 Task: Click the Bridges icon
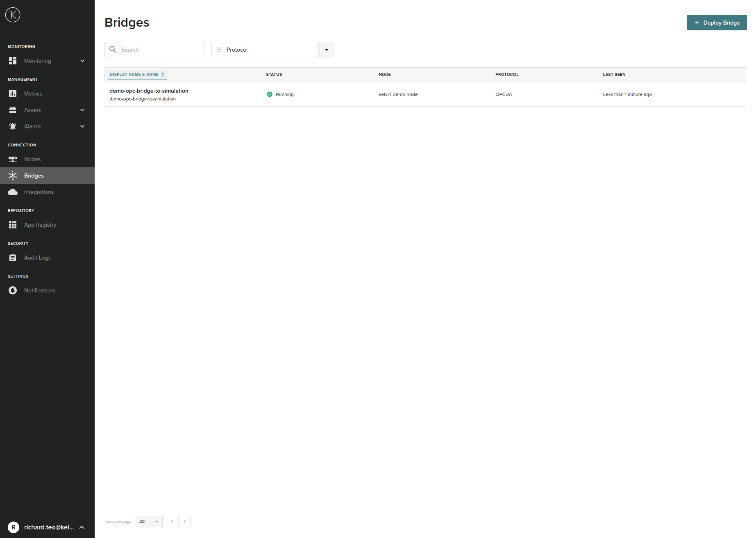tap(13, 175)
